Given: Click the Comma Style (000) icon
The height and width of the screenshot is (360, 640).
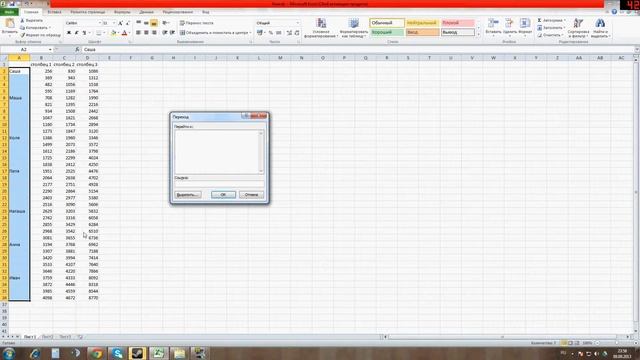Looking at the screenshot, I should (x=279, y=33).
